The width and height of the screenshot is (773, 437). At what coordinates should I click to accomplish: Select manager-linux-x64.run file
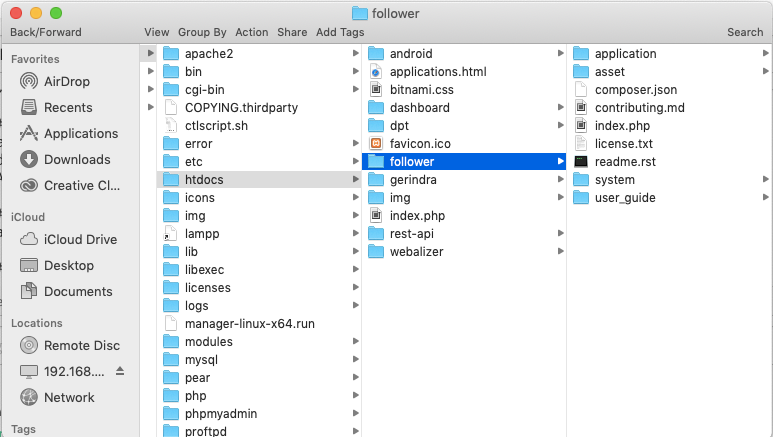click(259, 324)
